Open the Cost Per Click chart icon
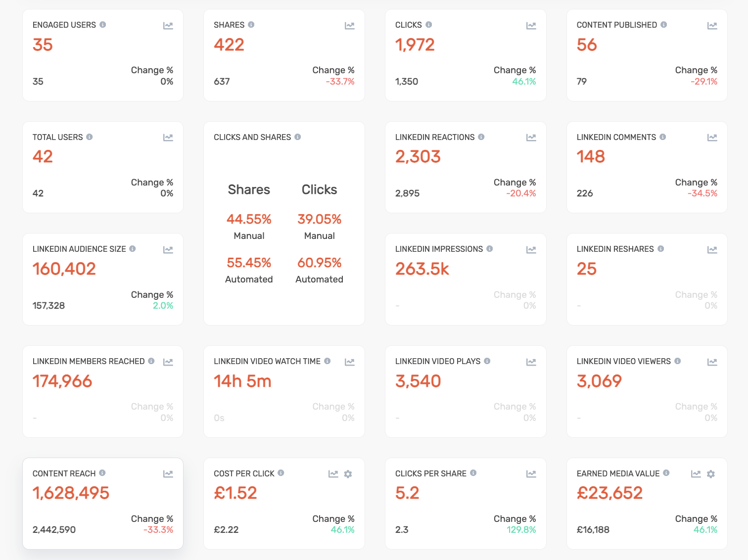 click(333, 474)
